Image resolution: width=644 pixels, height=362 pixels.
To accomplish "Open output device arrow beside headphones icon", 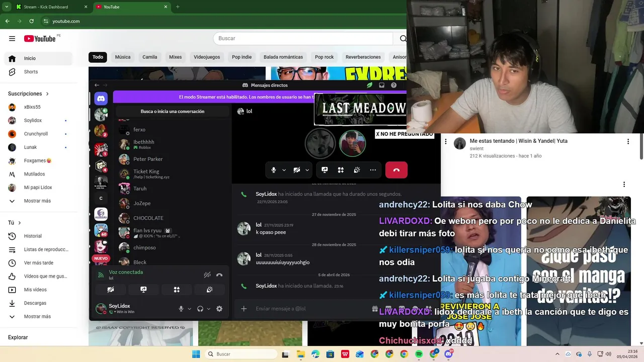I will [x=208, y=309].
